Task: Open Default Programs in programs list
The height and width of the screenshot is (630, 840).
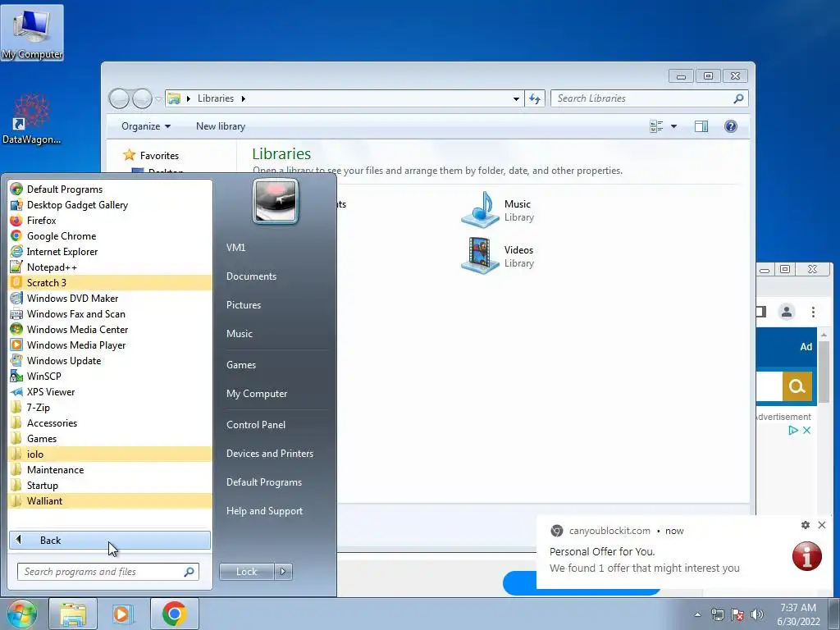Action: pos(110,189)
